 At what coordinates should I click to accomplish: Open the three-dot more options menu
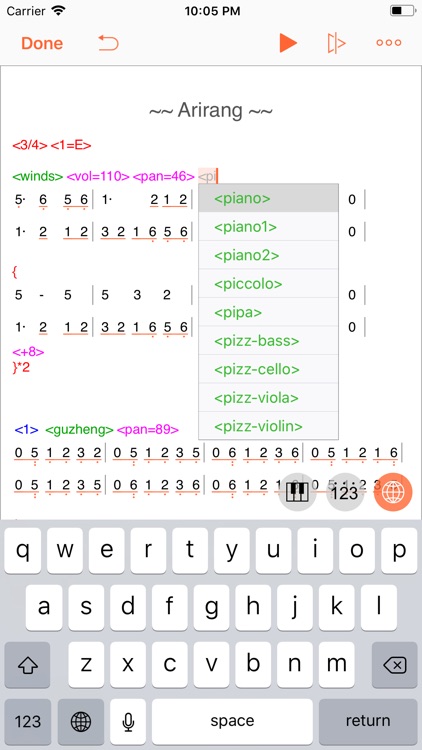(389, 43)
